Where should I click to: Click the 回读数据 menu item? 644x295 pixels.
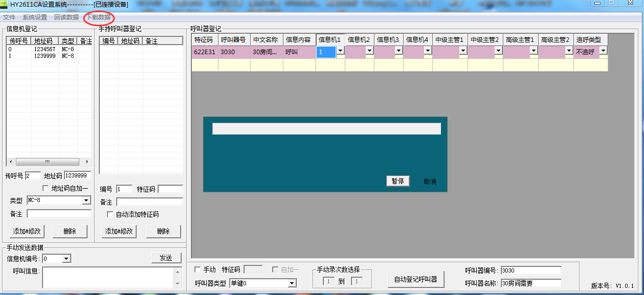(66, 17)
